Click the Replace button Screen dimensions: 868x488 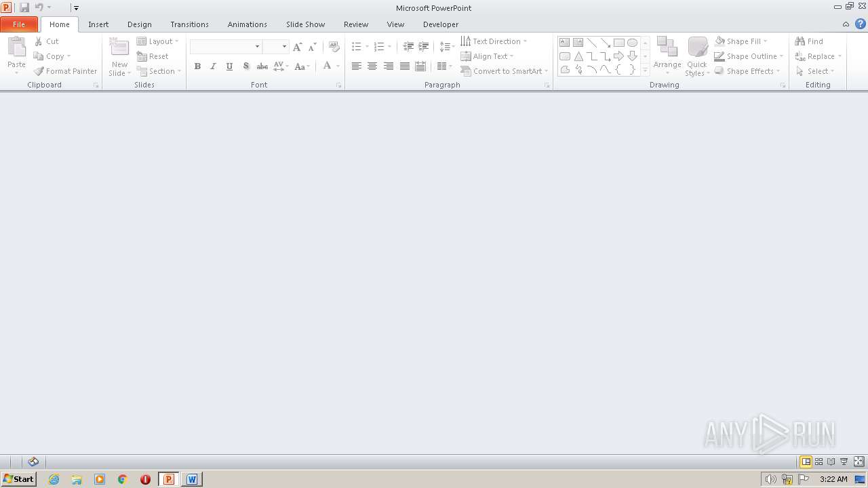pyautogui.click(x=818, y=56)
